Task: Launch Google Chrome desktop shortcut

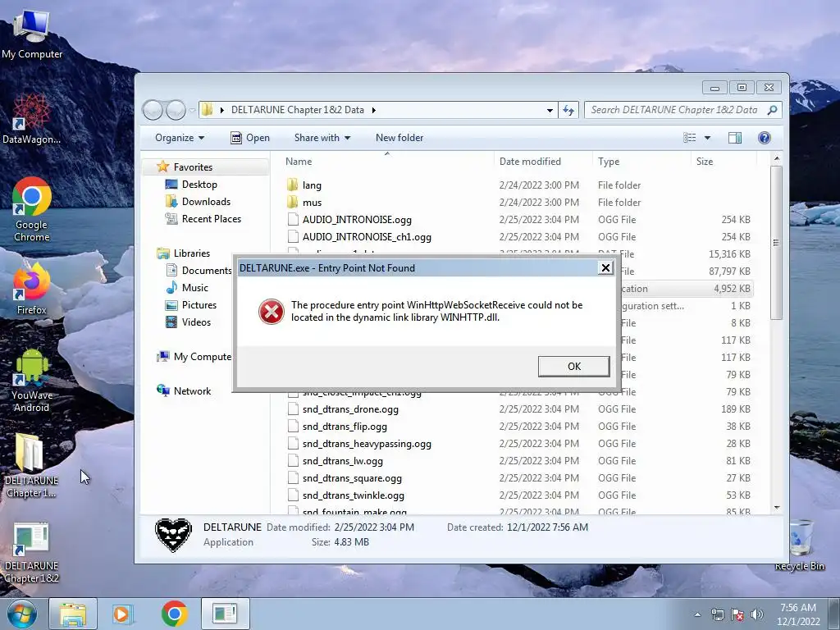Action: pyautogui.click(x=32, y=210)
